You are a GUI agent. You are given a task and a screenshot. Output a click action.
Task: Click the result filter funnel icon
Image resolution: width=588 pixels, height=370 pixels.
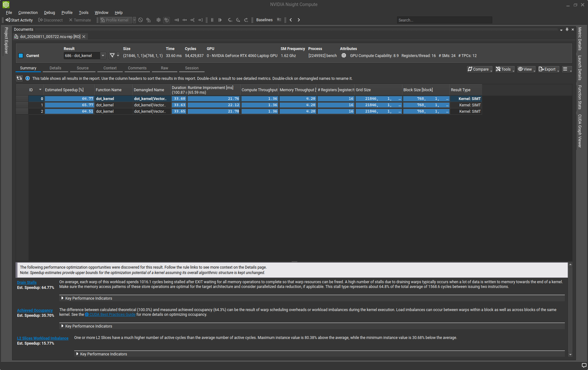[112, 56]
